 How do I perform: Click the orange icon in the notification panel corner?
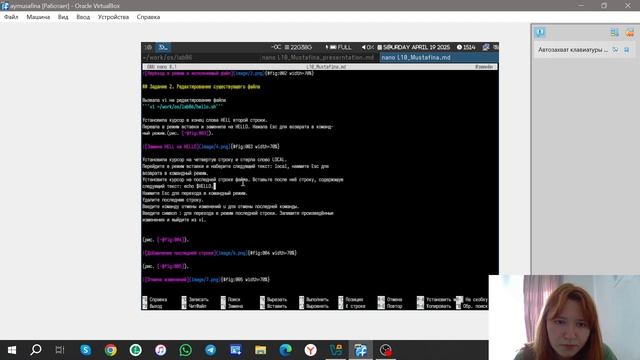coord(630,33)
